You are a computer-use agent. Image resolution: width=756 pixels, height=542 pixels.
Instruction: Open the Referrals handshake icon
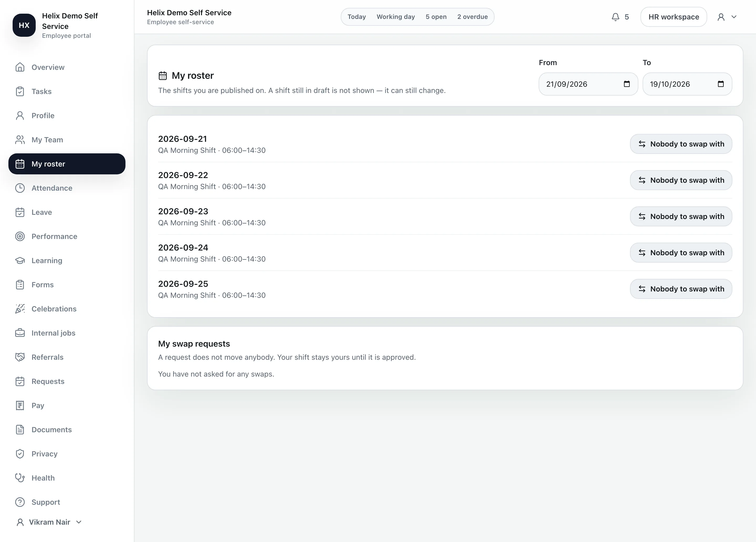pos(20,357)
